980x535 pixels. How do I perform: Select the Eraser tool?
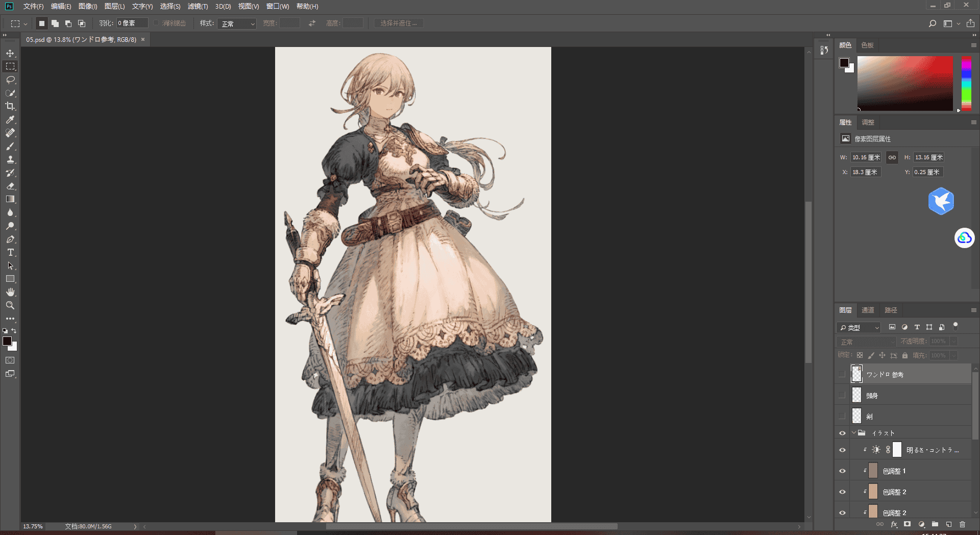[x=10, y=186]
